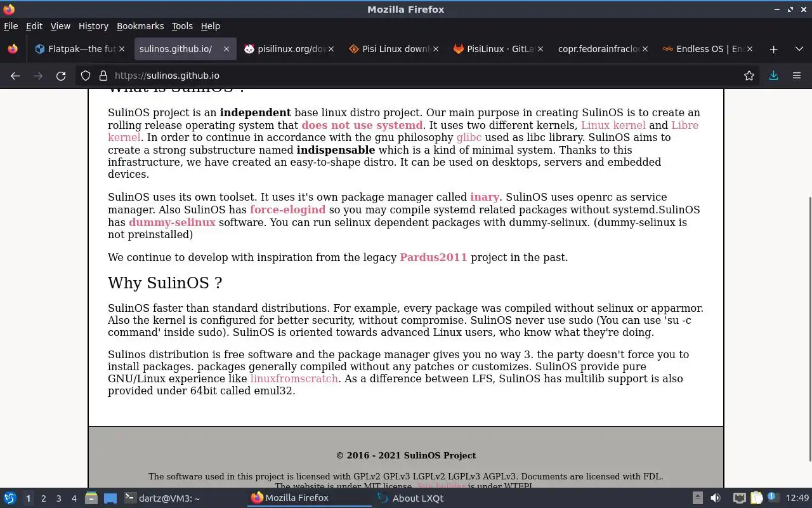Close the sulinos.github.io tab

226,49
